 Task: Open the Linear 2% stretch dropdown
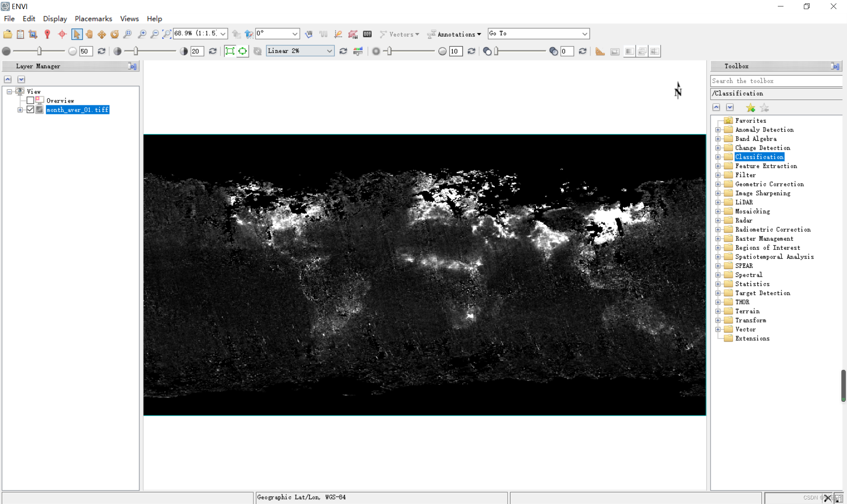click(x=329, y=51)
